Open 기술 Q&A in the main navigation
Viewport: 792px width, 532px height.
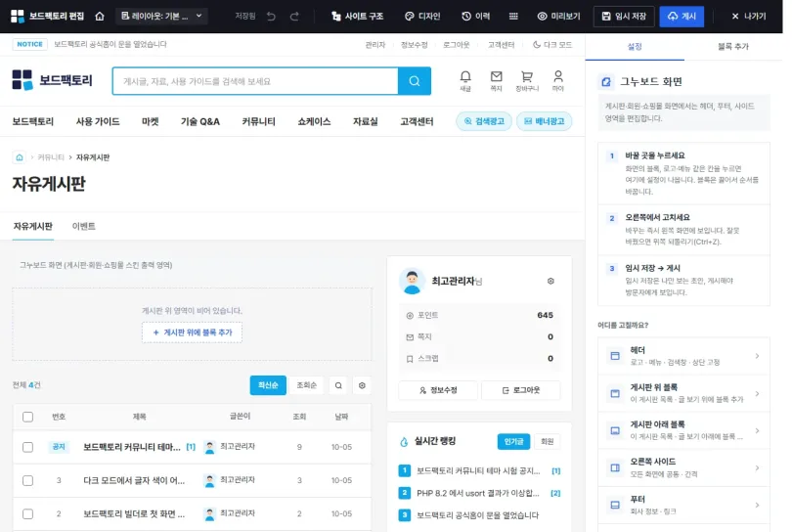(x=200, y=122)
